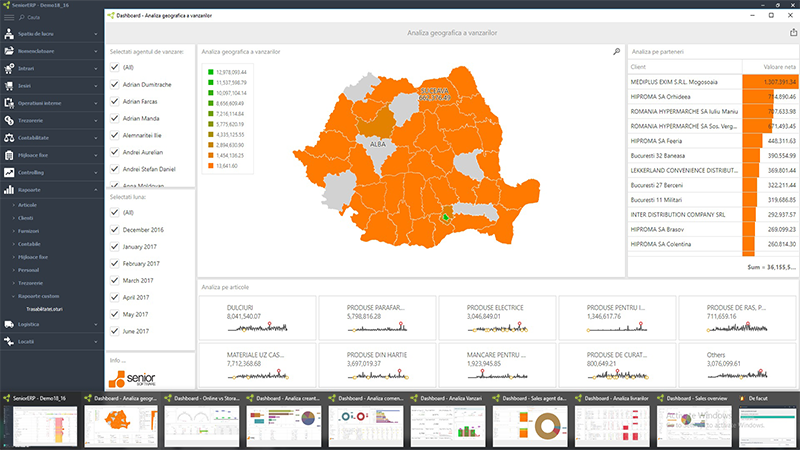Open Articole under Rapoarte
800x450 pixels.
coord(28,205)
